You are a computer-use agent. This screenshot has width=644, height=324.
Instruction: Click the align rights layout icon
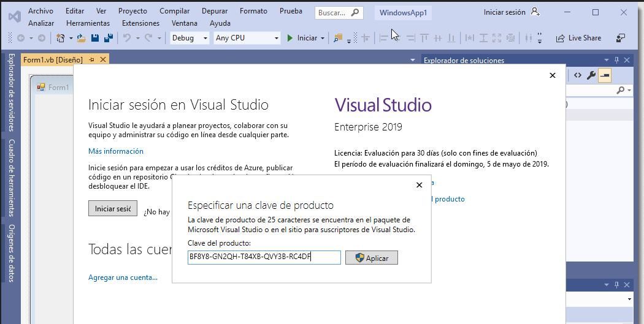point(411,38)
